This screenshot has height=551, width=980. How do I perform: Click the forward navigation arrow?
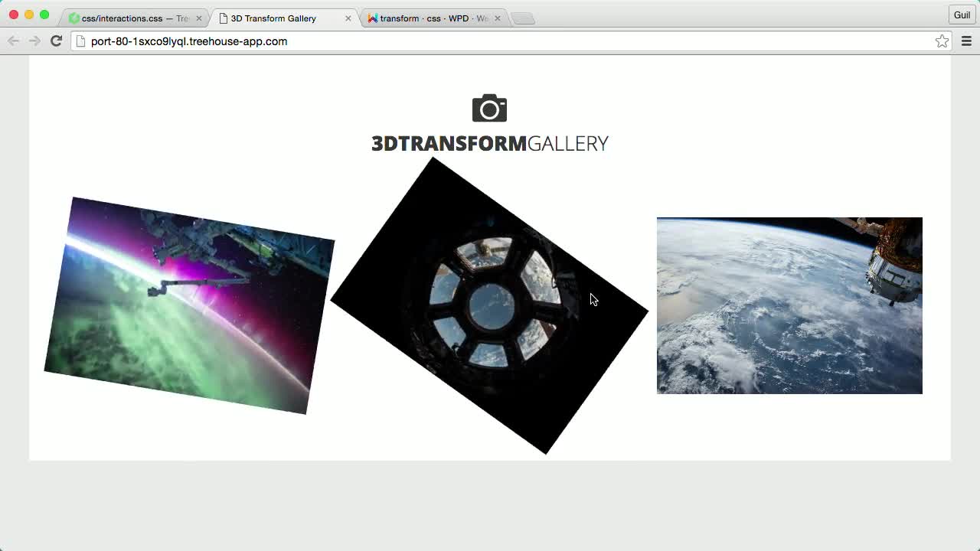[34, 41]
